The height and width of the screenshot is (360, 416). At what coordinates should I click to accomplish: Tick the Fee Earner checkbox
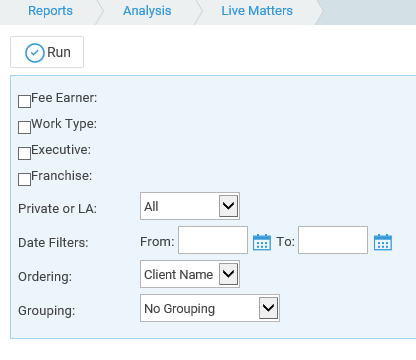[24, 101]
